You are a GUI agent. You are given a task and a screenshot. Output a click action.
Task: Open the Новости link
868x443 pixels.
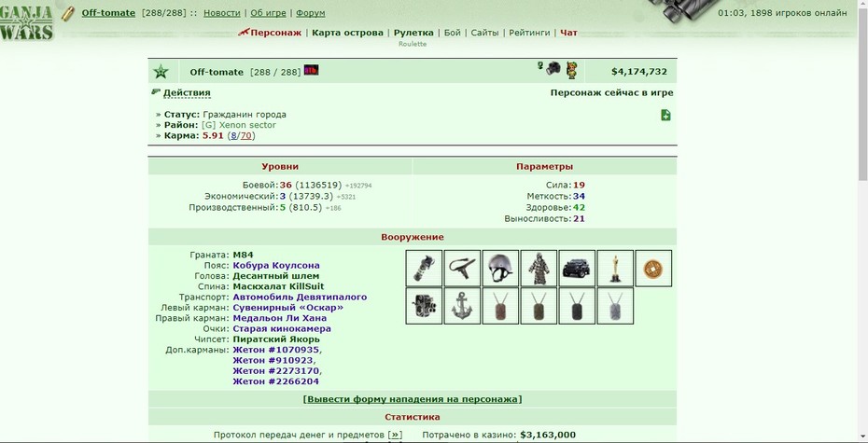pyautogui.click(x=222, y=13)
